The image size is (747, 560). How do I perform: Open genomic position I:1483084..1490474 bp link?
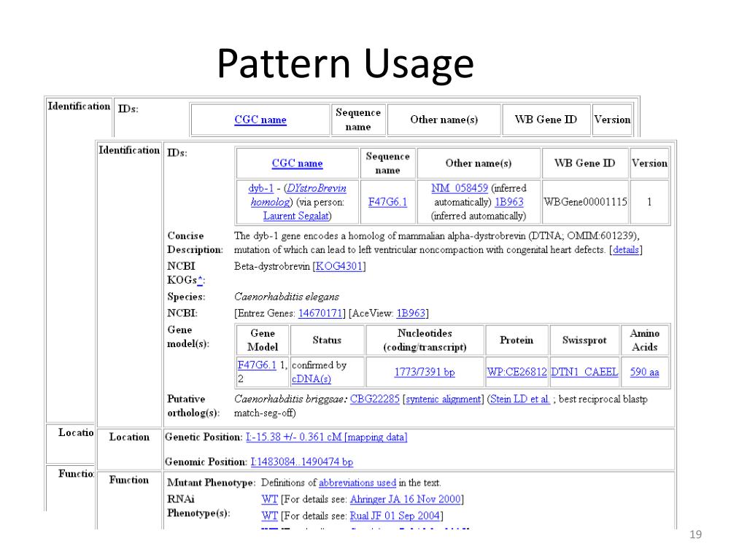[301, 462]
